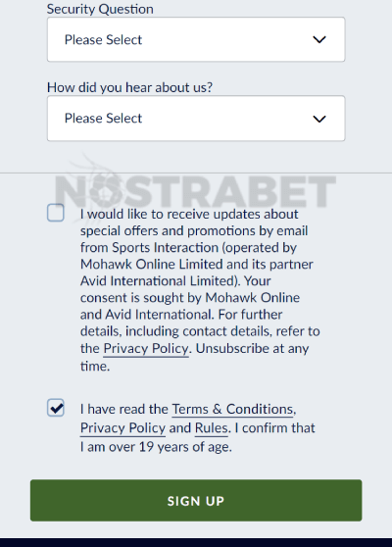
Task: Open the Terms & Conditions link
Action: coord(232,409)
